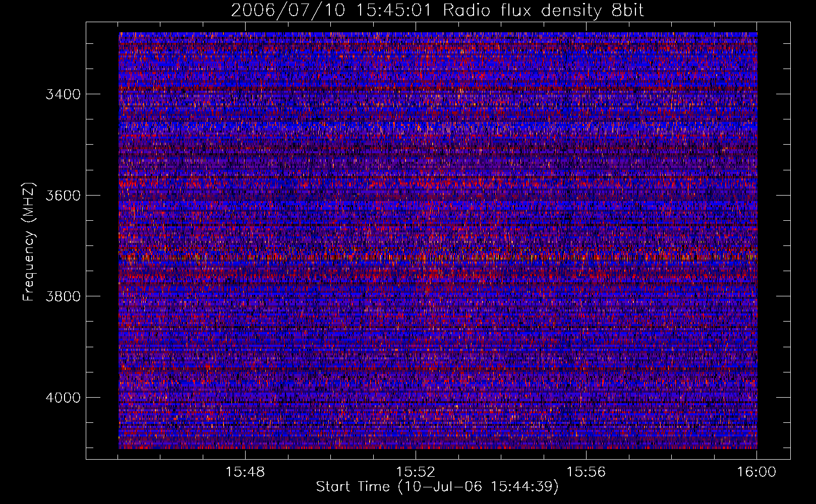Click the 15:56 time tick label

coord(586,472)
